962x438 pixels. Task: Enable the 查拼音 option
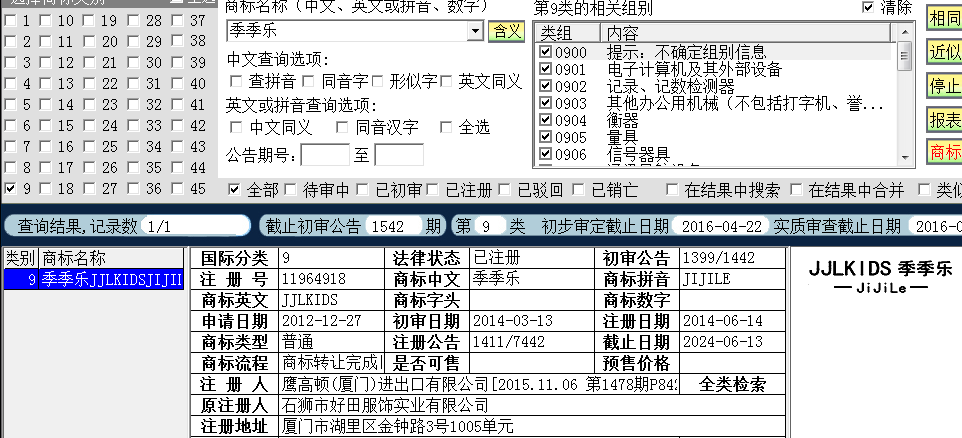236,81
